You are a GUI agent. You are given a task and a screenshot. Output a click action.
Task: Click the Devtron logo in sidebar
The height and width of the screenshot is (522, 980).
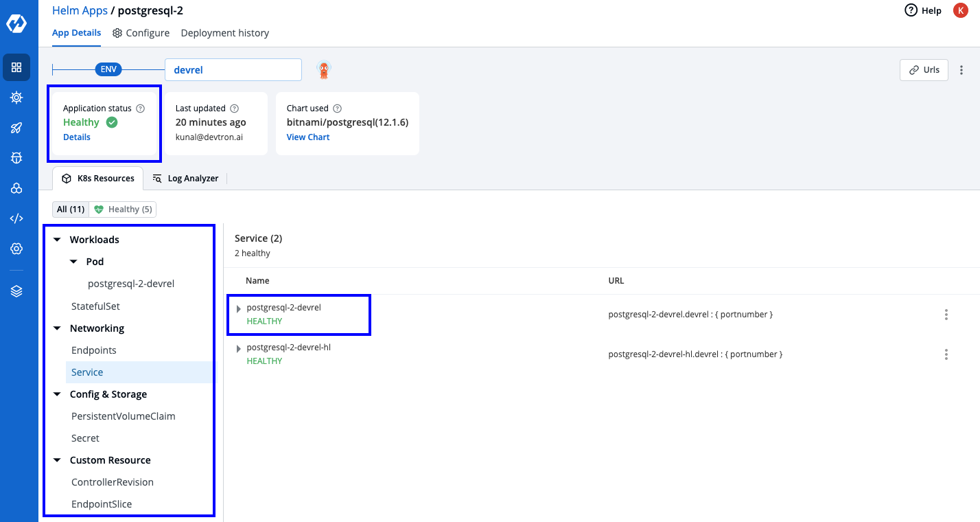pyautogui.click(x=16, y=23)
